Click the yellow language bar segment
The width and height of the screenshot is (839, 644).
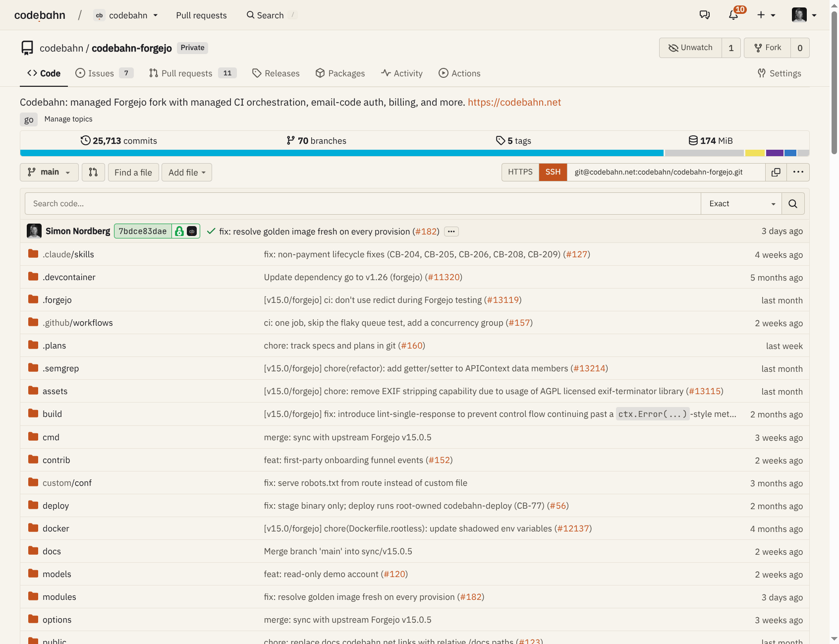(755, 153)
